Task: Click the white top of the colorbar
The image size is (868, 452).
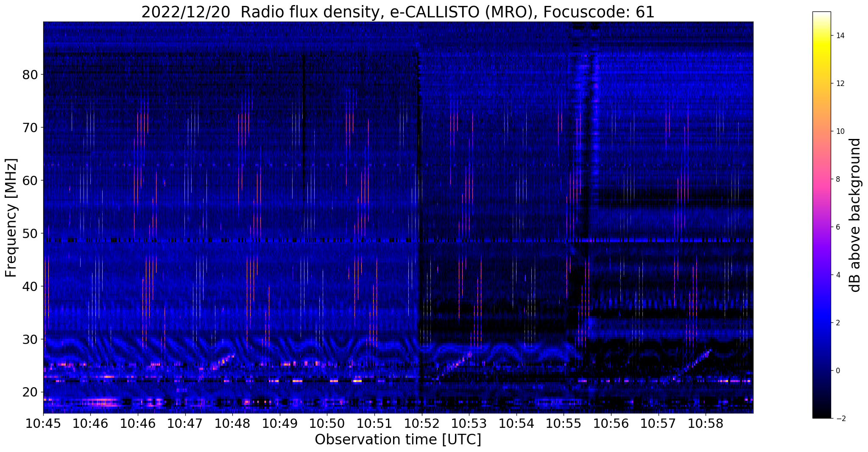Action: point(821,15)
